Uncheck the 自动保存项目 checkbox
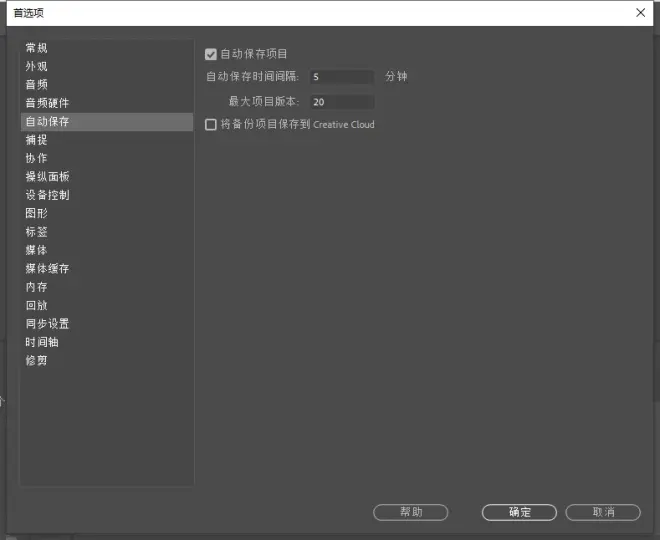The height and width of the screenshot is (540, 660). (x=210, y=54)
